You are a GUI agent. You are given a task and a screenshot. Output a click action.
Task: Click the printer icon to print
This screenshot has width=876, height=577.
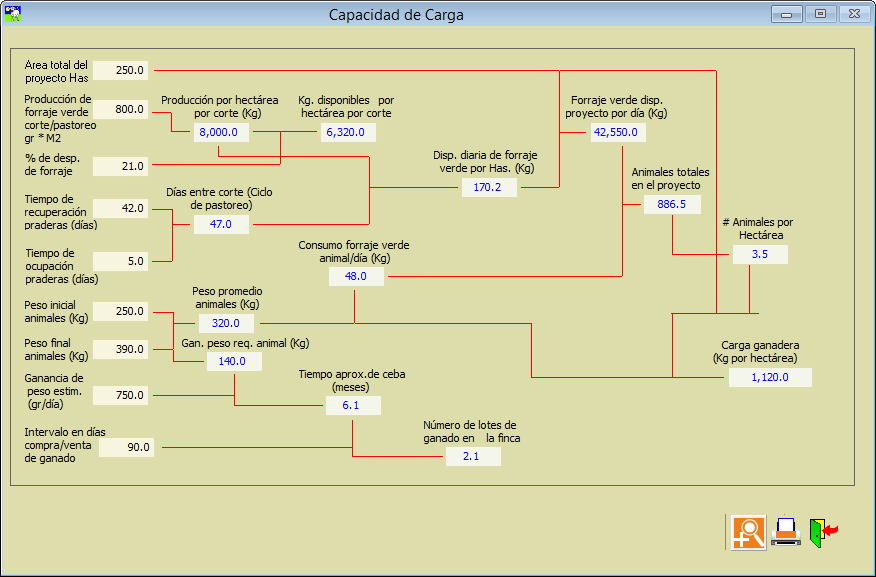coord(786,532)
